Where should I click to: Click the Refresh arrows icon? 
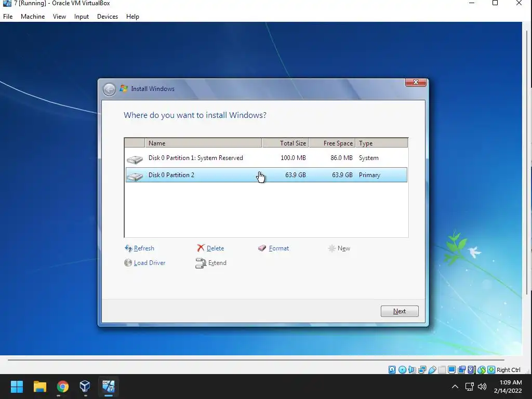pos(128,248)
